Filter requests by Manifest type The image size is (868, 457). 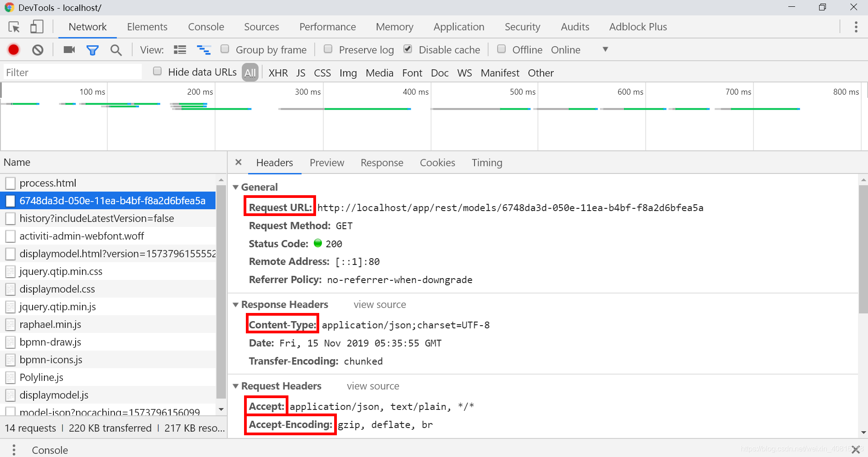tap(500, 73)
